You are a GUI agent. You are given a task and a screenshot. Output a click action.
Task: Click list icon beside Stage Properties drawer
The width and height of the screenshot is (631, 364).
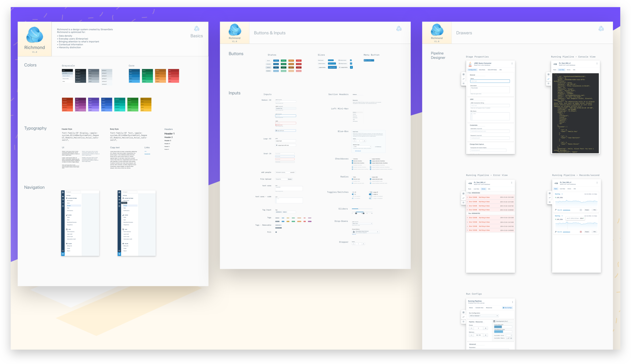pos(463,83)
